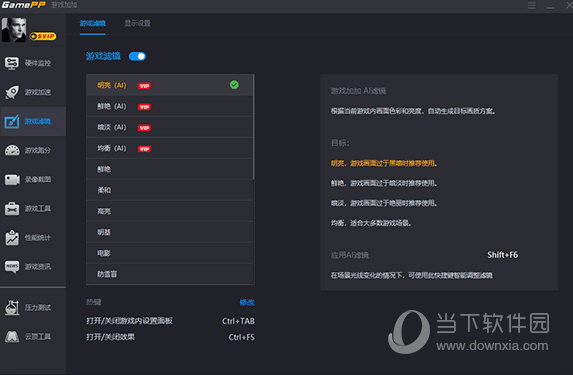Open 硬件监控 sidebar menu label

pos(38,63)
